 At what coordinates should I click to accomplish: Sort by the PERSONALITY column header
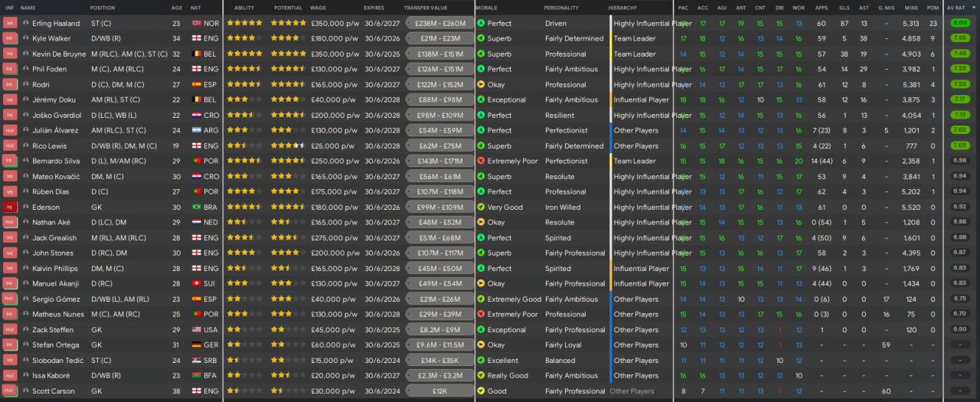pyautogui.click(x=561, y=7)
